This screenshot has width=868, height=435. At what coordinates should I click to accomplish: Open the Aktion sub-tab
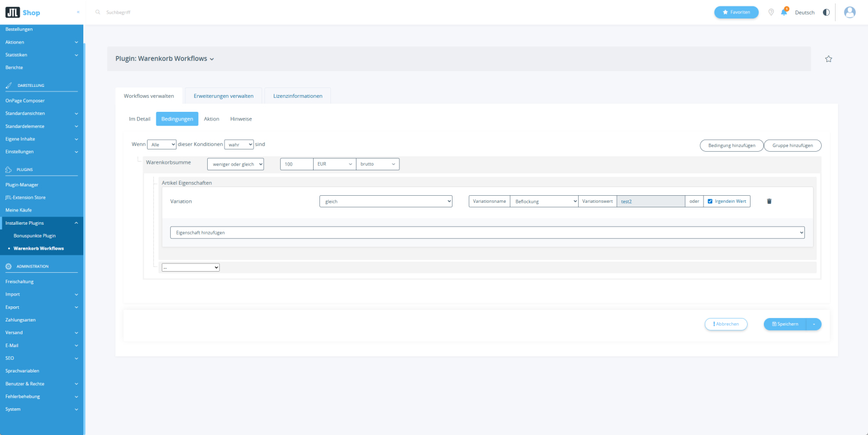coord(211,119)
